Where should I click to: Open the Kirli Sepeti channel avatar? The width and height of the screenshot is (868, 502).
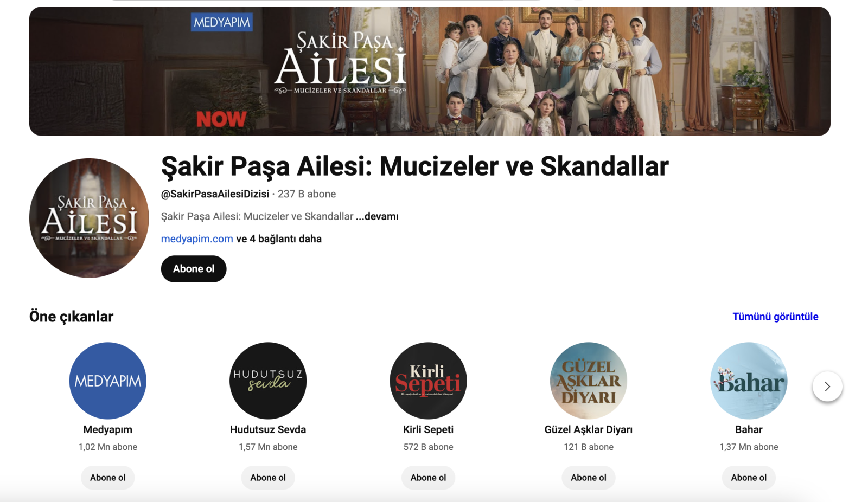(428, 381)
